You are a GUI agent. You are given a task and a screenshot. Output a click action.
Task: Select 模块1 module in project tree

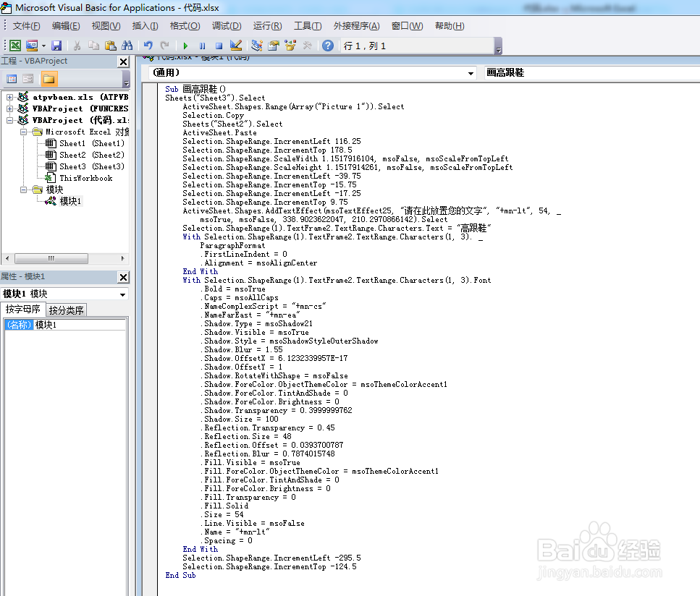[x=70, y=201]
